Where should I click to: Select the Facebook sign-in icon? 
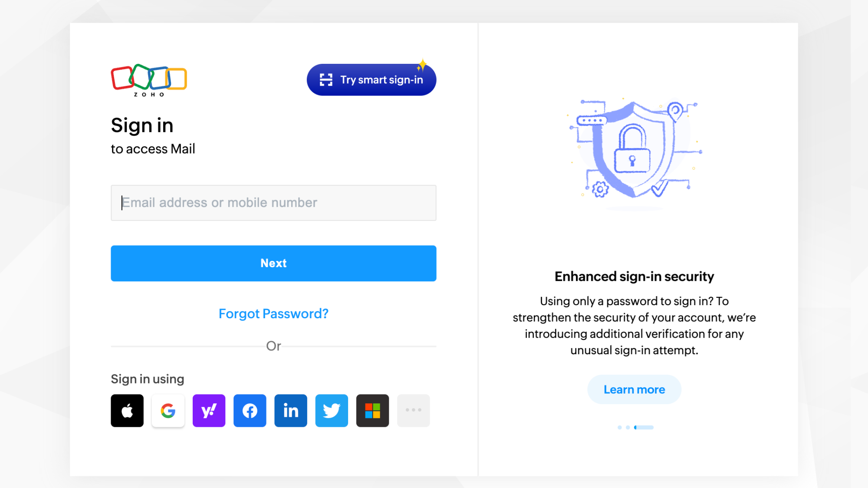point(249,410)
